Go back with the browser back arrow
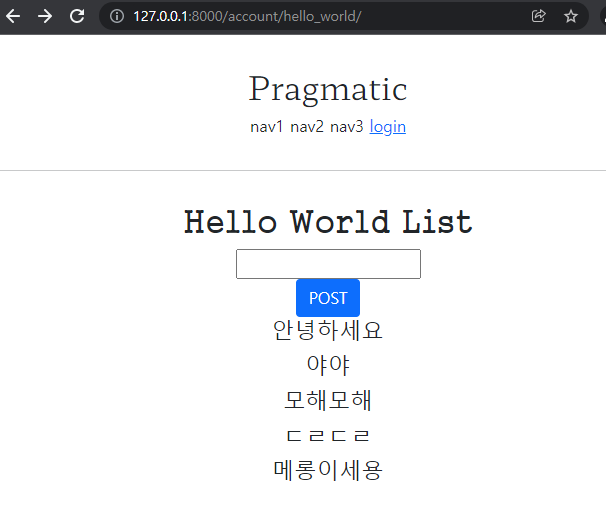The image size is (606, 506). 13,16
